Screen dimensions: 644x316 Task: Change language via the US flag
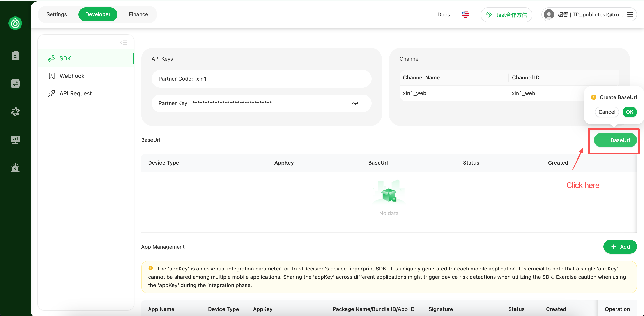(x=465, y=14)
